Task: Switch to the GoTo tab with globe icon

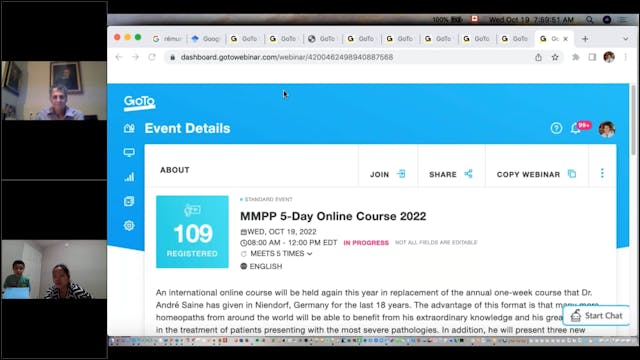Action: [x=322, y=39]
